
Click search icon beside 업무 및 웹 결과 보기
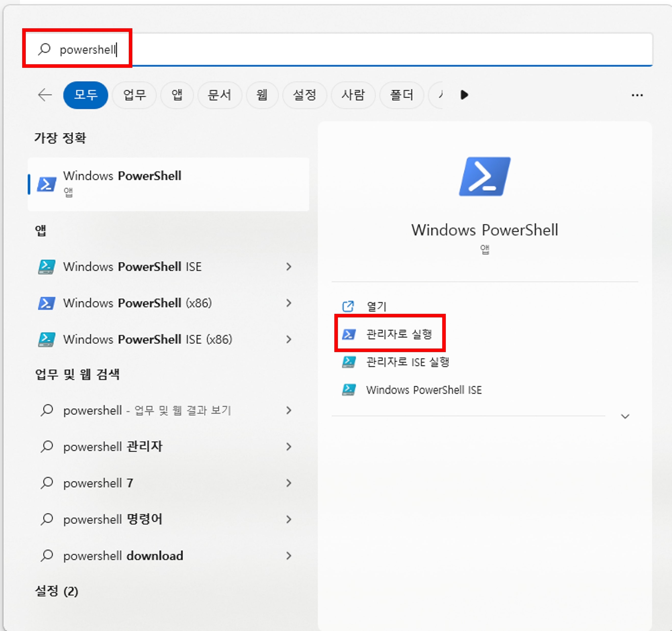tap(47, 410)
